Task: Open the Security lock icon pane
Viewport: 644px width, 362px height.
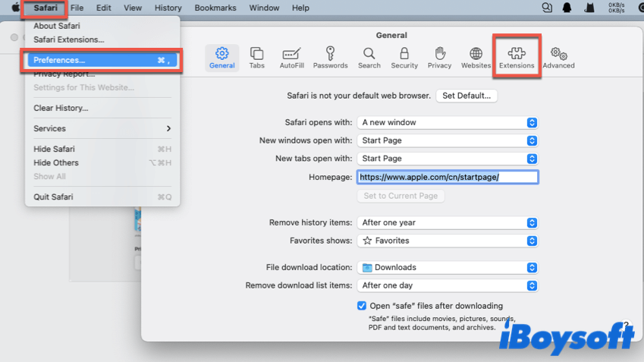Action: pyautogui.click(x=404, y=58)
